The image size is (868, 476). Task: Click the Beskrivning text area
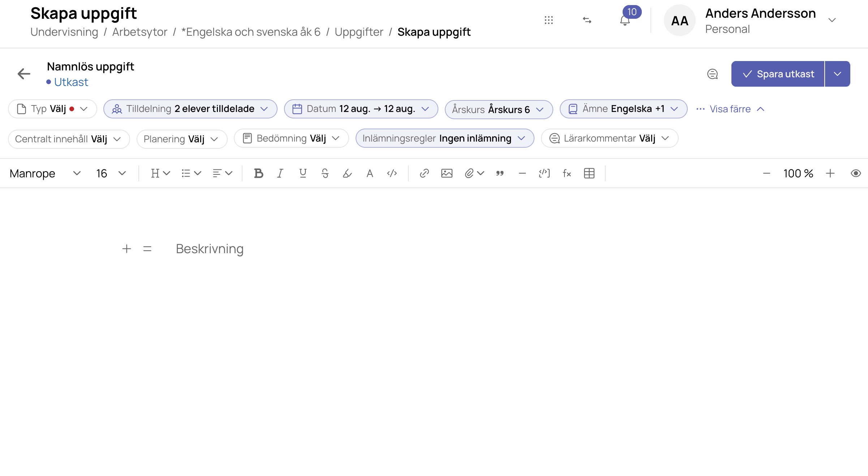pyautogui.click(x=210, y=249)
